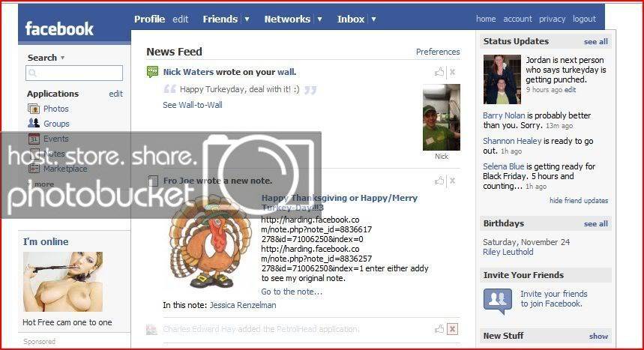Click the wall link in Nick's story
The height and width of the screenshot is (350, 644).
286,72
